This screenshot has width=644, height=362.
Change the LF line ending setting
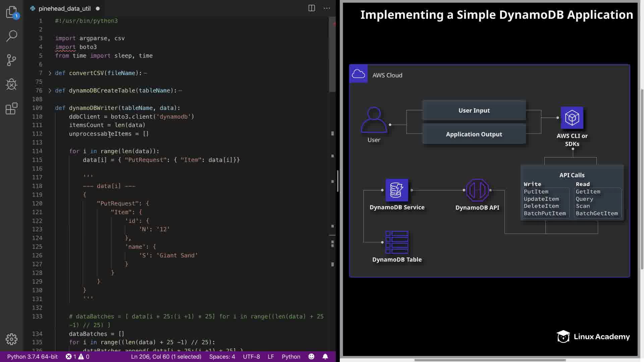[271, 357]
